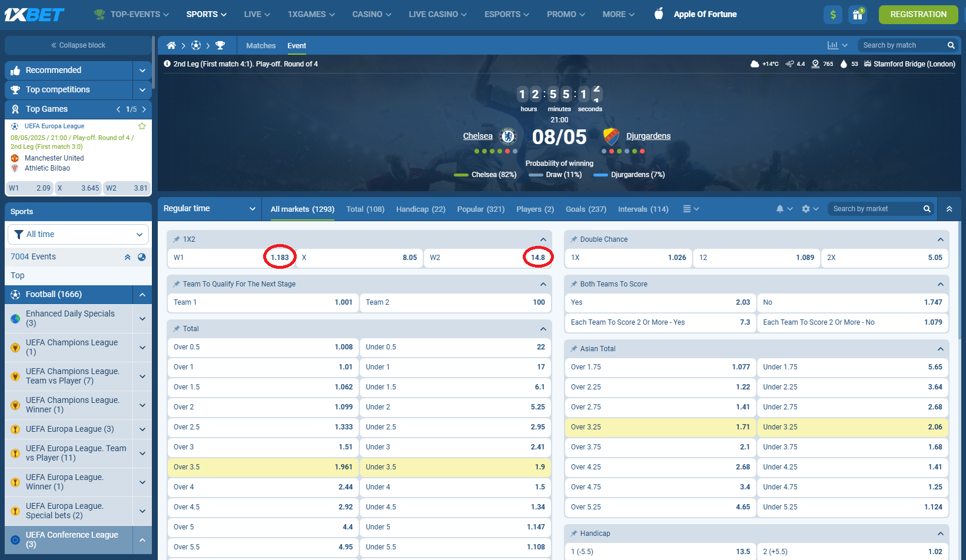The height and width of the screenshot is (560, 966).
Task: Open the market list layout icon
Action: [687, 209]
